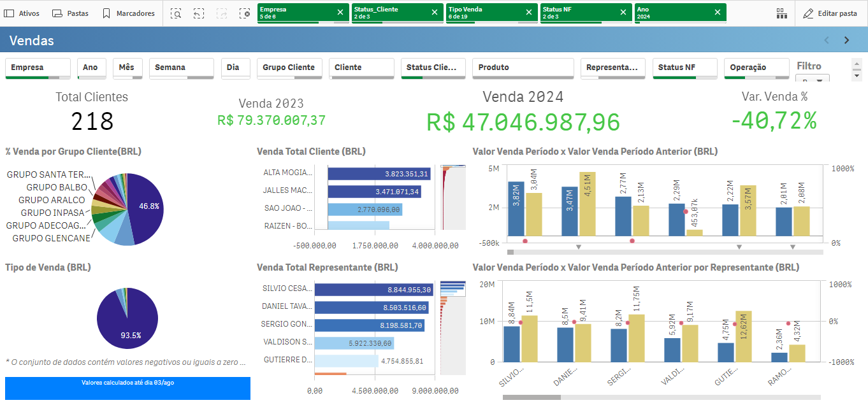The height and width of the screenshot is (405, 868).
Task: Select SERGIO GON... bar 8.198.581,70
Action: 369,325
